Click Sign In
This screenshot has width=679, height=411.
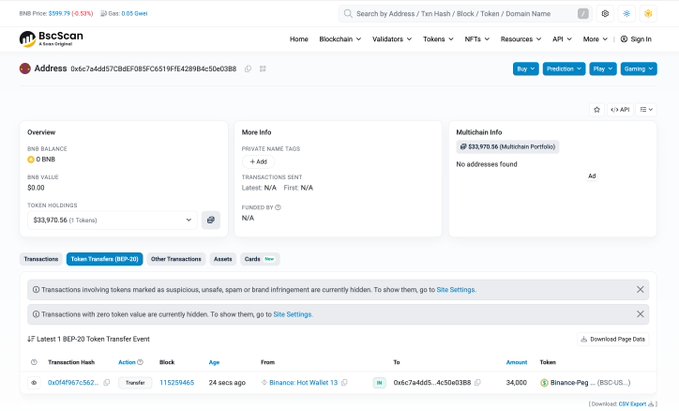pos(636,39)
